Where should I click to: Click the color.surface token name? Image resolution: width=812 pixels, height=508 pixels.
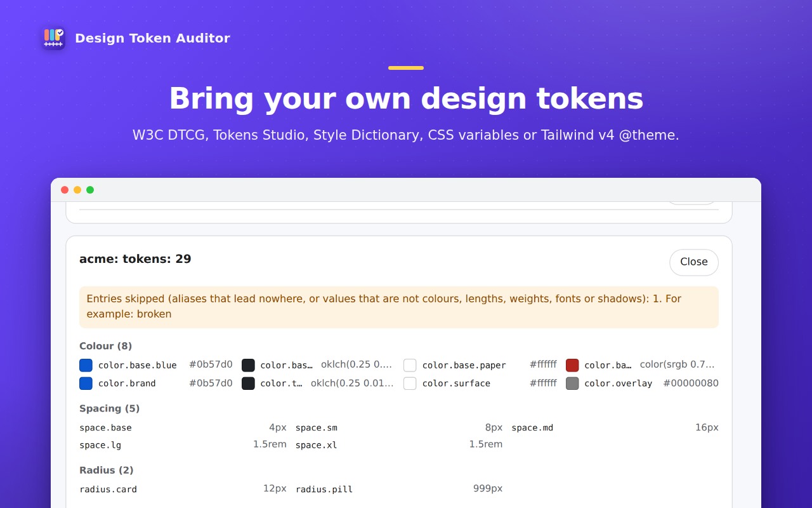coord(456,384)
